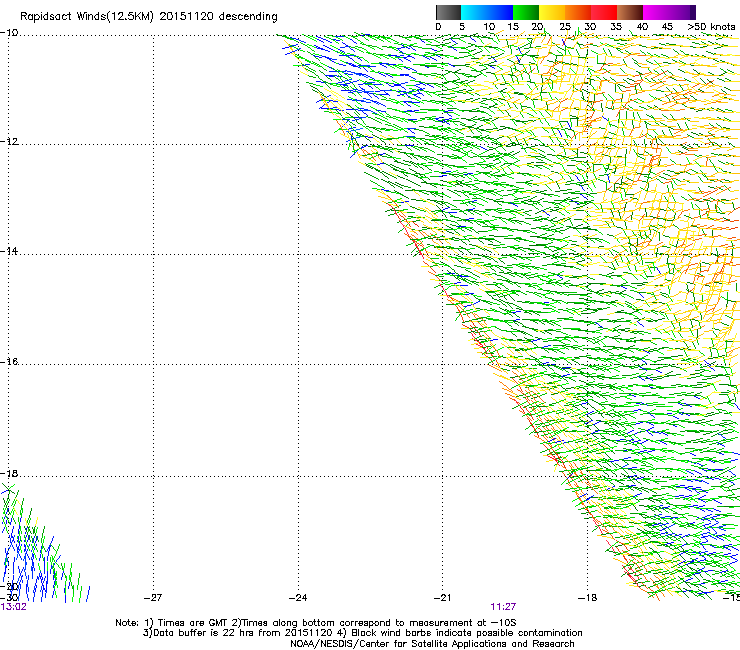This screenshot has height=650, width=740.
Task: Click the gray 0-5 knots color segment
Action: [x=448, y=12]
